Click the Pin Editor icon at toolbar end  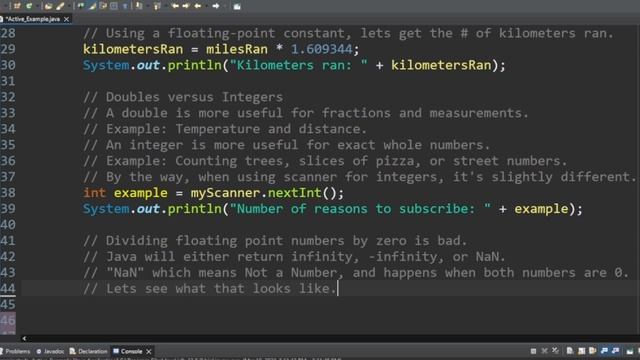tap(237, 7)
